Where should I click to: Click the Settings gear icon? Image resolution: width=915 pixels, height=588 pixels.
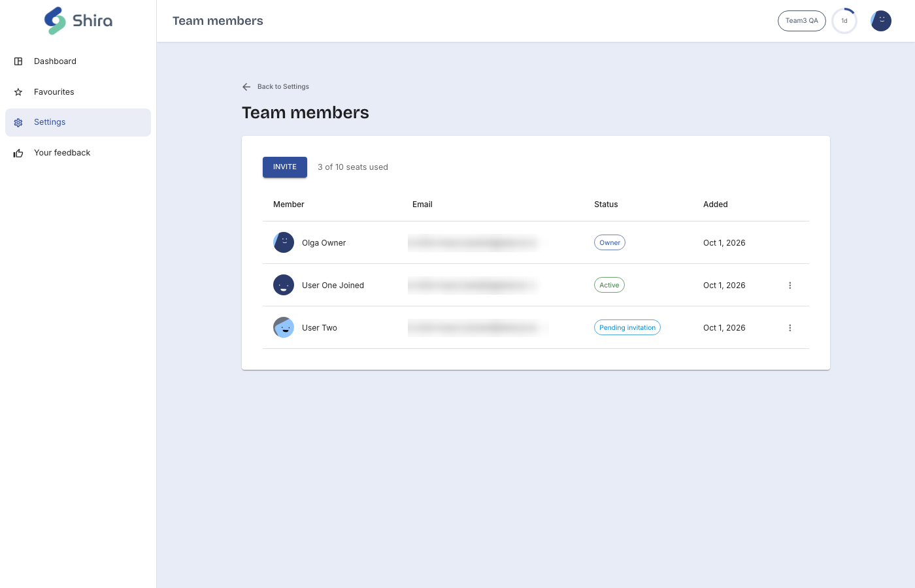(x=18, y=123)
